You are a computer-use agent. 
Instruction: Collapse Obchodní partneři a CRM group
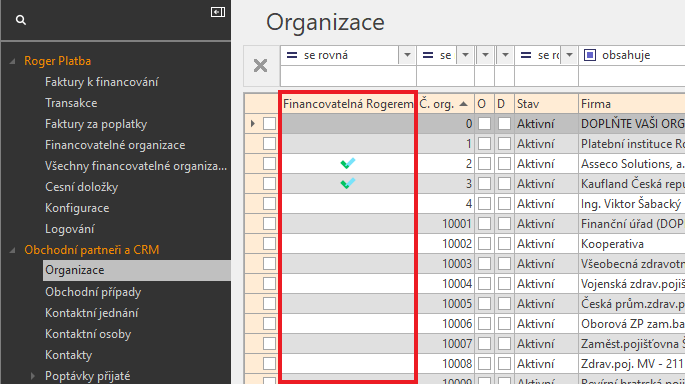pos(12,250)
